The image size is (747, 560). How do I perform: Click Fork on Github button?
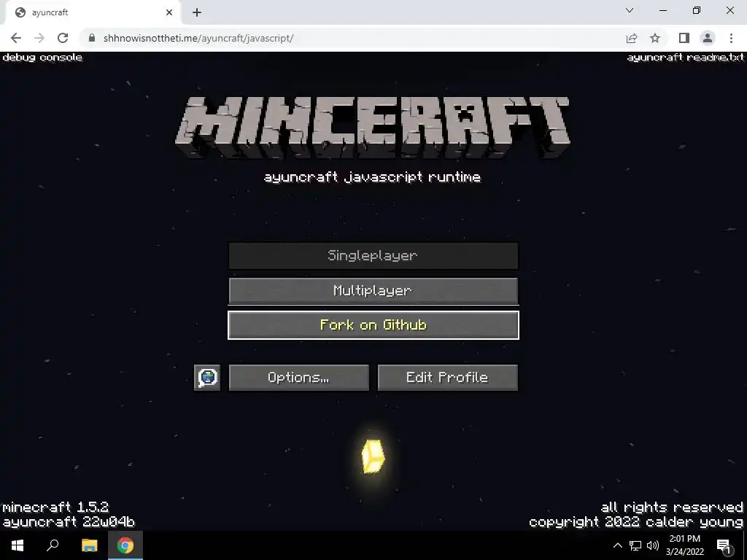click(x=373, y=325)
